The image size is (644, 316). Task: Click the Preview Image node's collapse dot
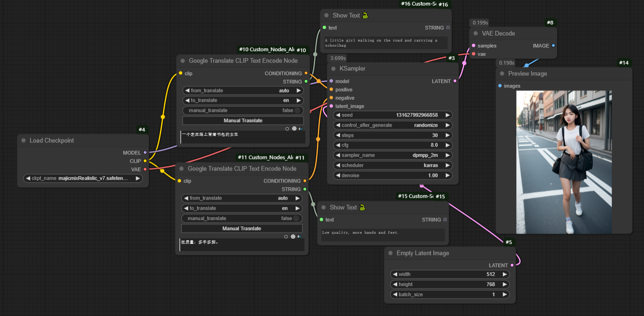click(x=502, y=74)
